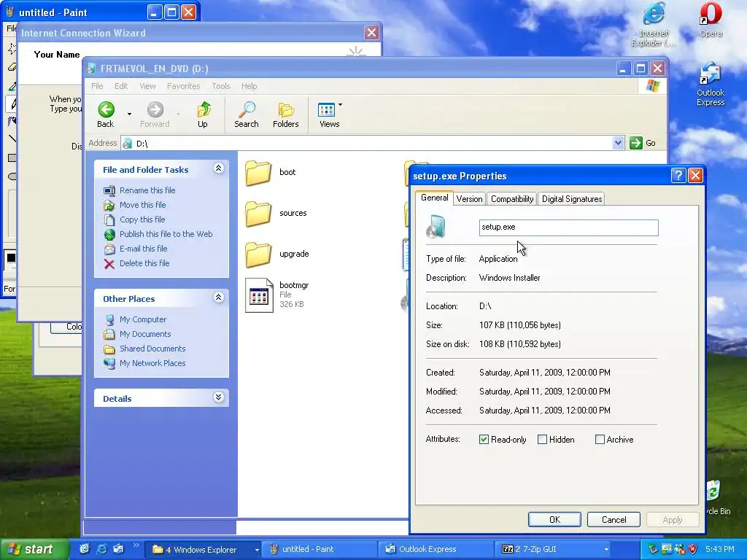The height and width of the screenshot is (560, 747).
Task: Open Outlook Express desktop shortcut
Action: (711, 85)
